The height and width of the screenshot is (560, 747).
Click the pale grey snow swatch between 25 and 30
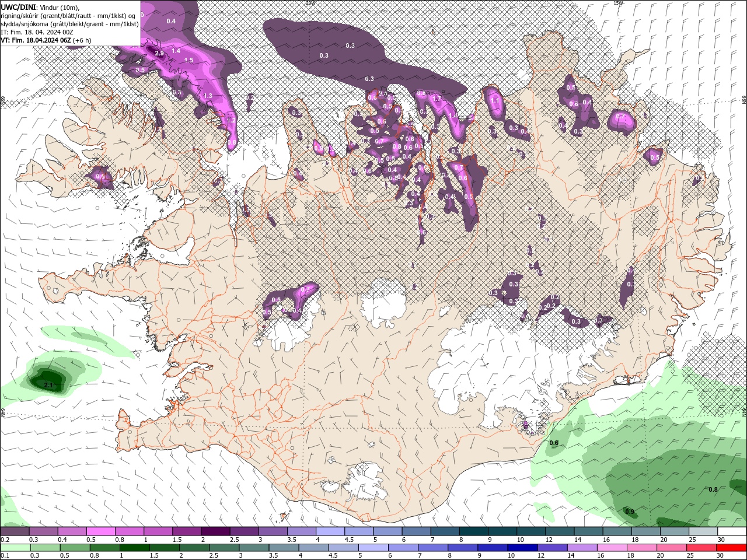coord(703,531)
